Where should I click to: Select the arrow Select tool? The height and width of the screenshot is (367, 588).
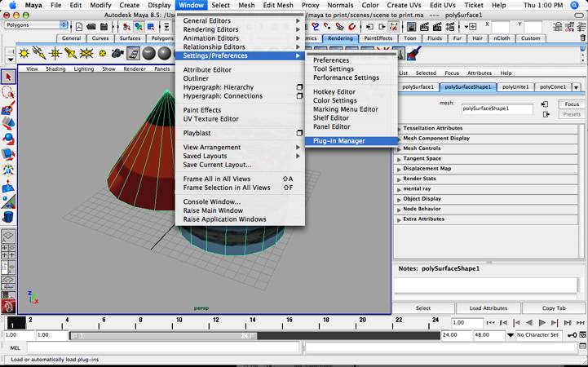click(8, 77)
